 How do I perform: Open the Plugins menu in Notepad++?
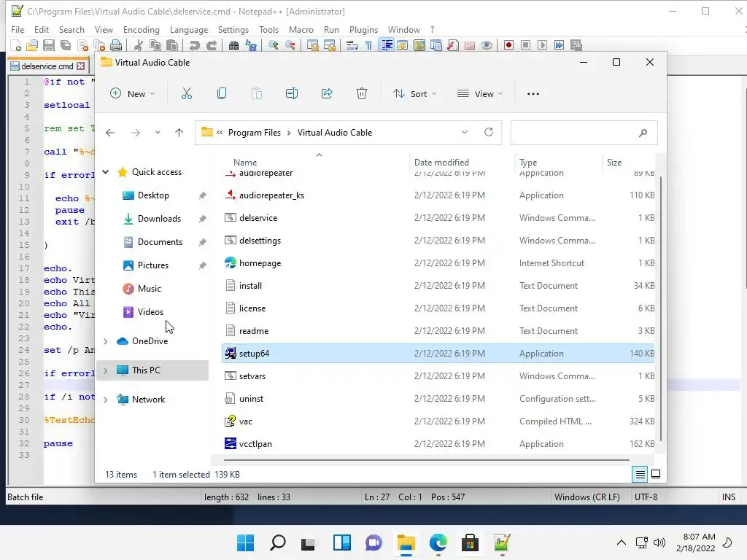[x=363, y=29]
